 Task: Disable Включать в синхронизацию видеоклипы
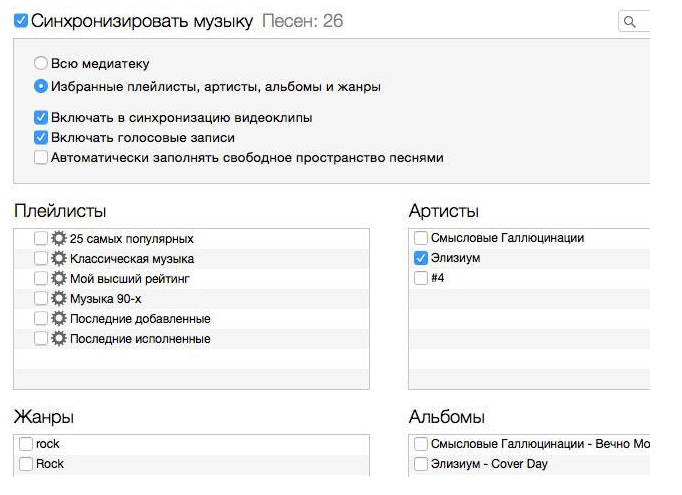click(41, 117)
